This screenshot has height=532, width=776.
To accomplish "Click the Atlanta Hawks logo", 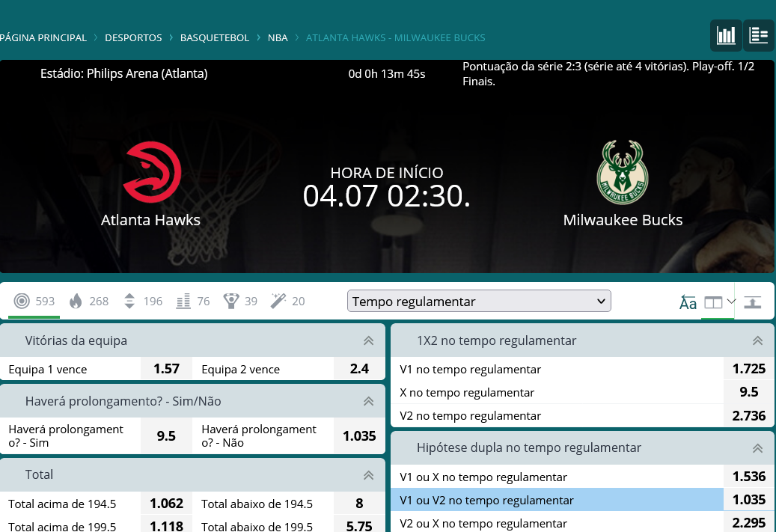I will click(152, 172).
